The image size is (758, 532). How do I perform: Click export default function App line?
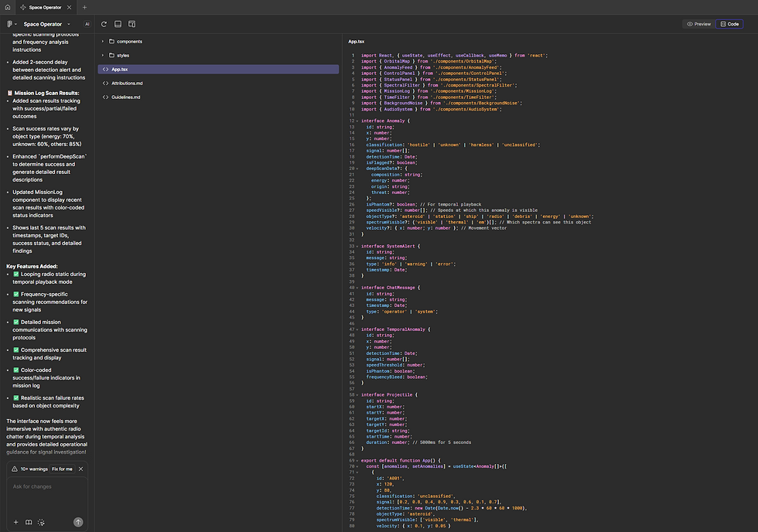(401, 461)
